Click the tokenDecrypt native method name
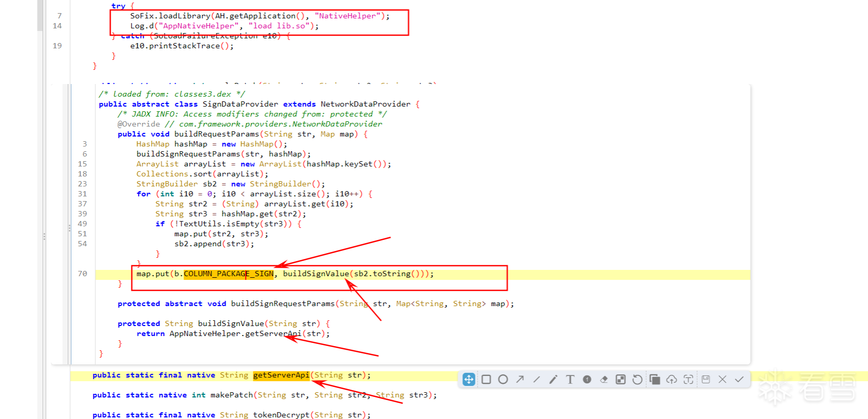Screen dimensions: 868x419 [281, 415]
